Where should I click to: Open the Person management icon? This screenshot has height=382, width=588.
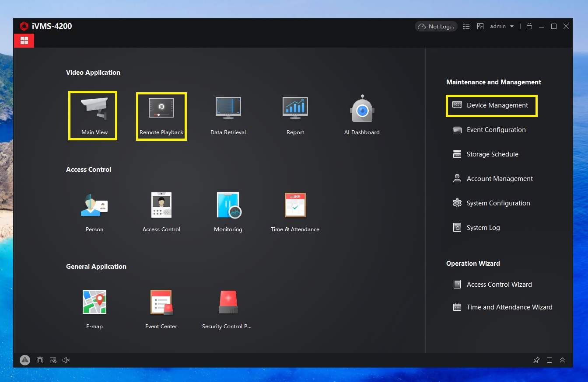coord(94,205)
